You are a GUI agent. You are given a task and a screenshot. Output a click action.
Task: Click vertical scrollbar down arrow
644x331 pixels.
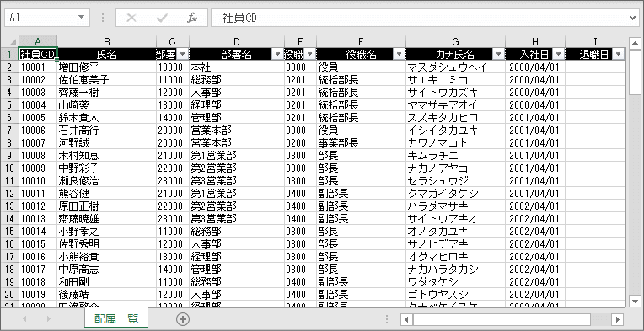pyautogui.click(x=635, y=301)
